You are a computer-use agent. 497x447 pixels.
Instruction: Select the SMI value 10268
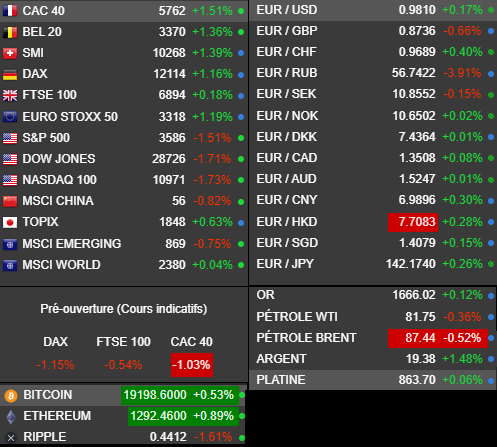click(169, 53)
